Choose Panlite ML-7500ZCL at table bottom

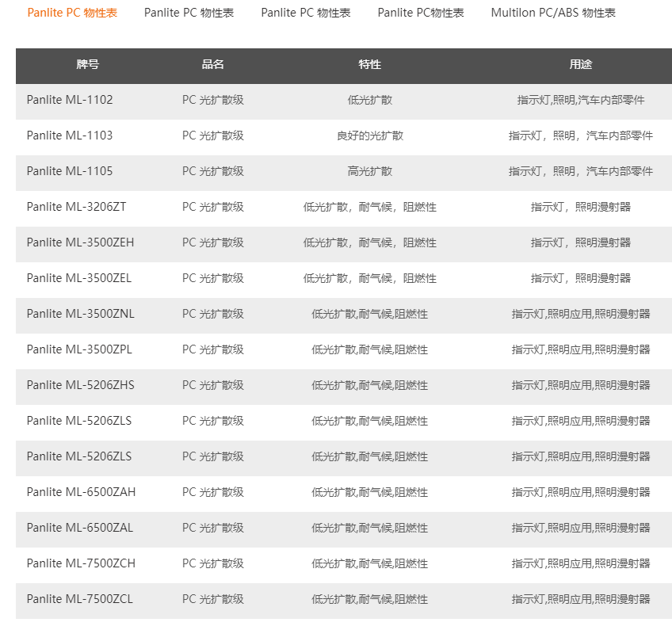click(79, 599)
